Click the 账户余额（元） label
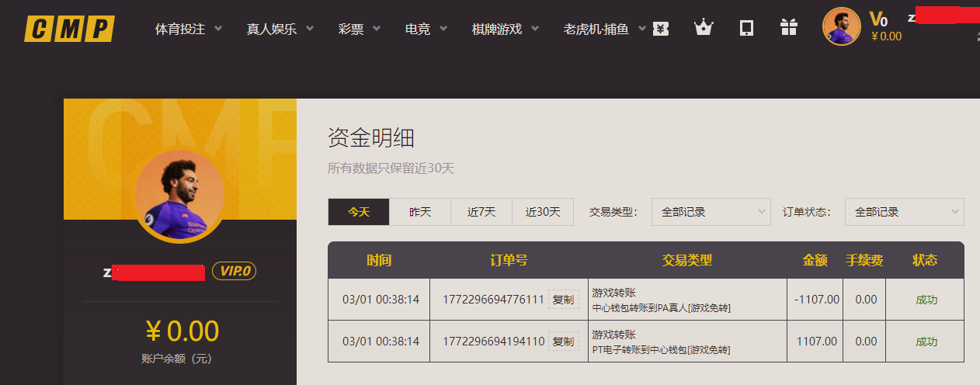 click(x=177, y=359)
